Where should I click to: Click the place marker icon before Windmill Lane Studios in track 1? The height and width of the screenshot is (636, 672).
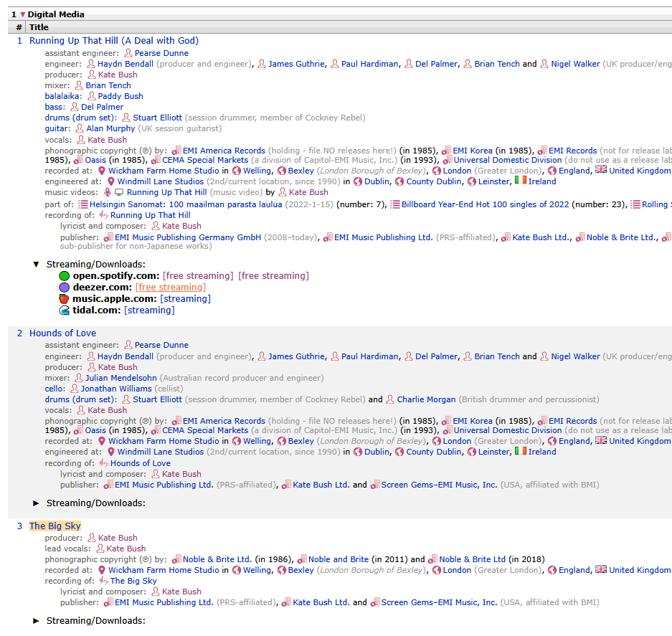(x=111, y=181)
